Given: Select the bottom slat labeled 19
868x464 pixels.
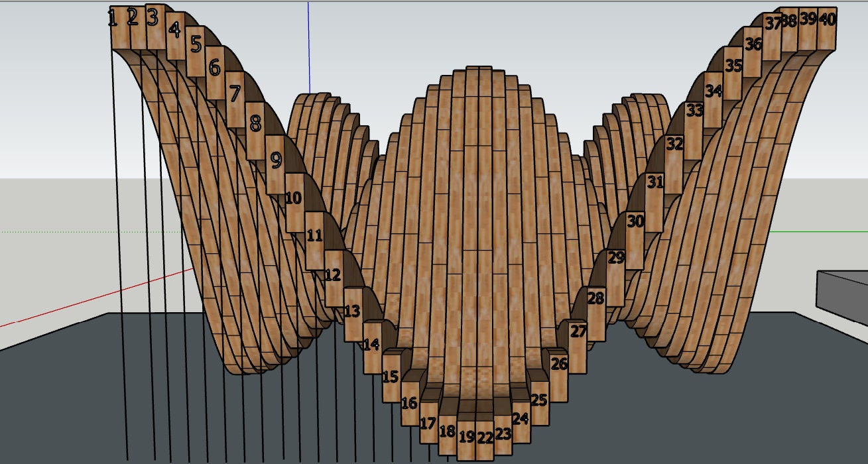Looking at the screenshot, I should 466,439.
